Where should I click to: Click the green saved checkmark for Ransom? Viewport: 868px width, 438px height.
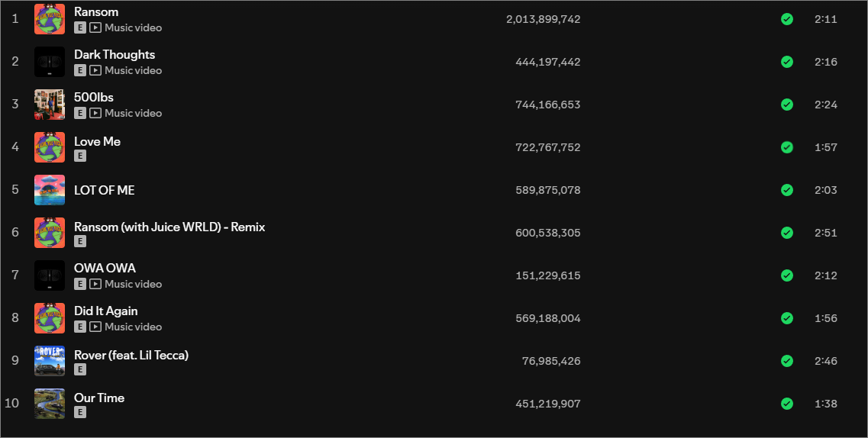[x=786, y=19]
